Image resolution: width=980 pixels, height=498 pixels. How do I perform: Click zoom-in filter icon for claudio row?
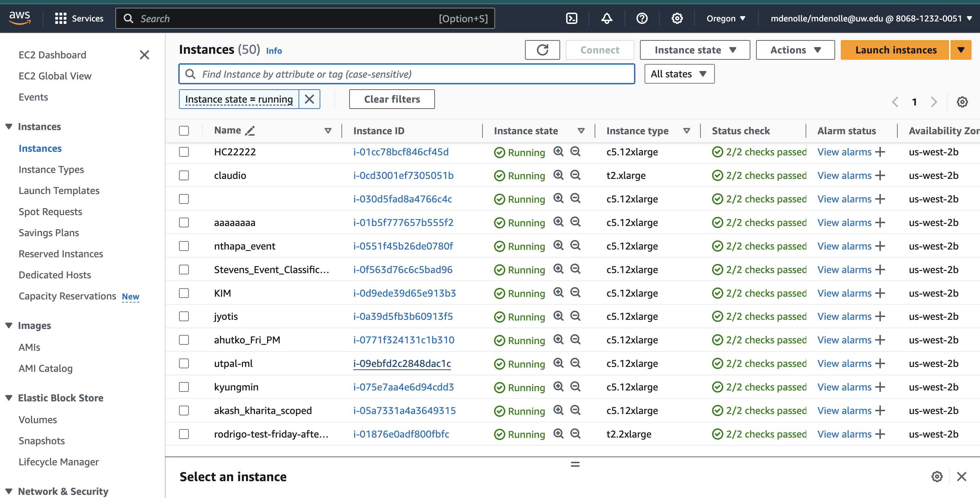click(x=558, y=175)
